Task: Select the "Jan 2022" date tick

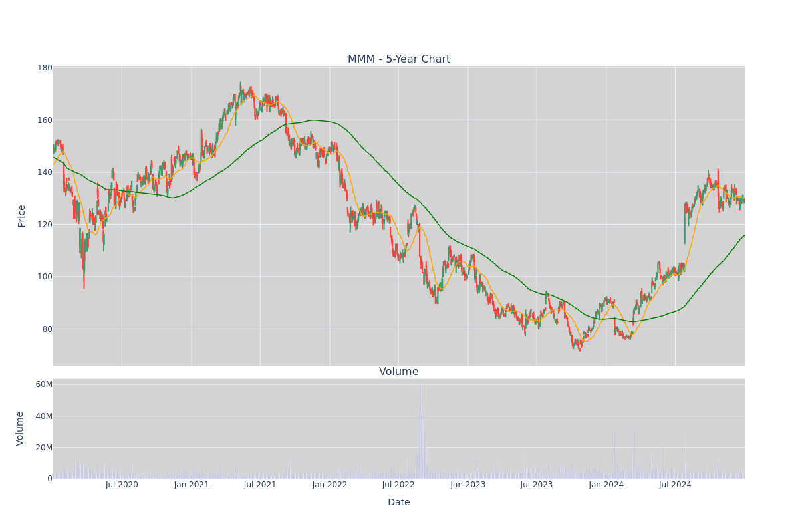Action: pos(330,485)
